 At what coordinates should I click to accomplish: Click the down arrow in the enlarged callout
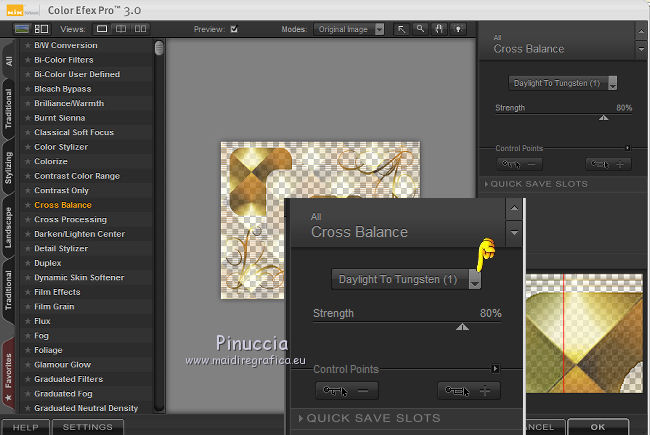[x=514, y=233]
